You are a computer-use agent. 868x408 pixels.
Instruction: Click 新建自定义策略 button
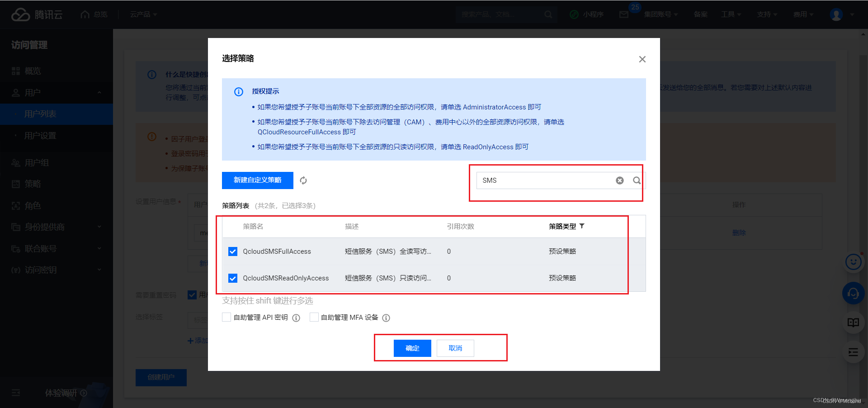tap(258, 180)
